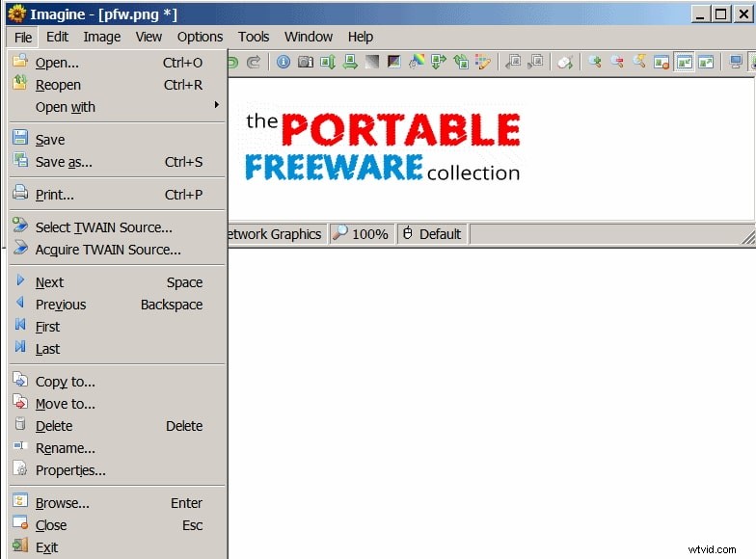Close the File menu by clicking File
Viewport: 756px width, 559px height.
[23, 37]
